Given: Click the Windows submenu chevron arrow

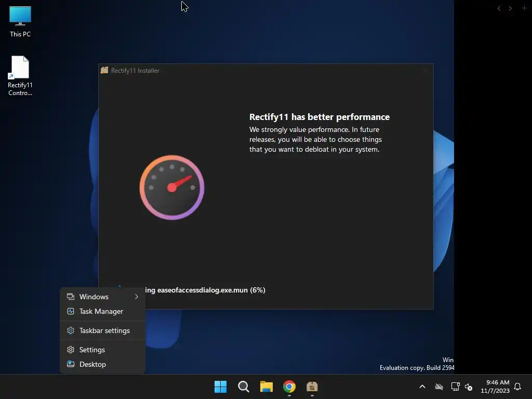Looking at the screenshot, I should click(137, 297).
